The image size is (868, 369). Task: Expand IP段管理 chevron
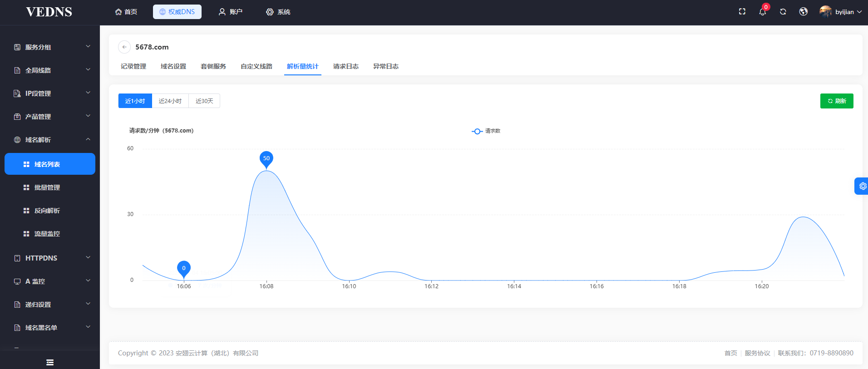[88, 93]
